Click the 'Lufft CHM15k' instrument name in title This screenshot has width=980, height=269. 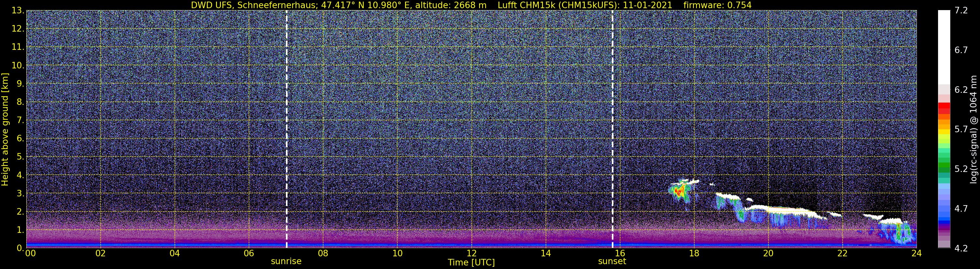click(x=527, y=5)
